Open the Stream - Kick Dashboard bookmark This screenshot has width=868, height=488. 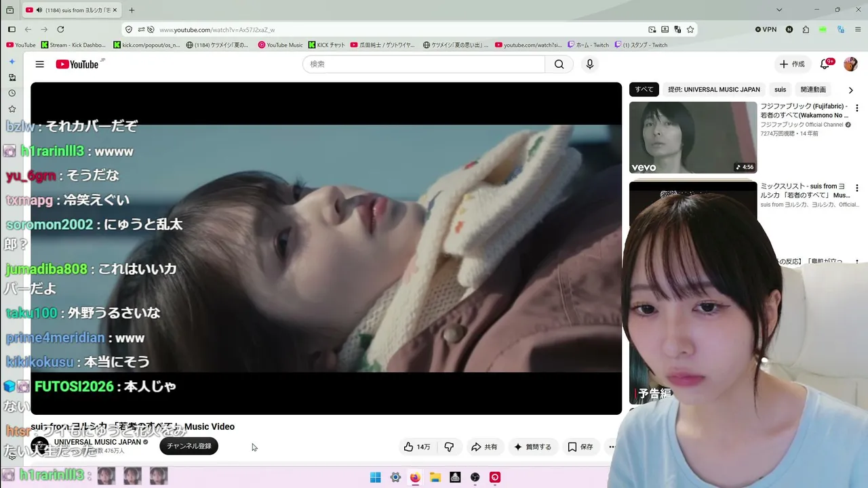click(x=73, y=45)
